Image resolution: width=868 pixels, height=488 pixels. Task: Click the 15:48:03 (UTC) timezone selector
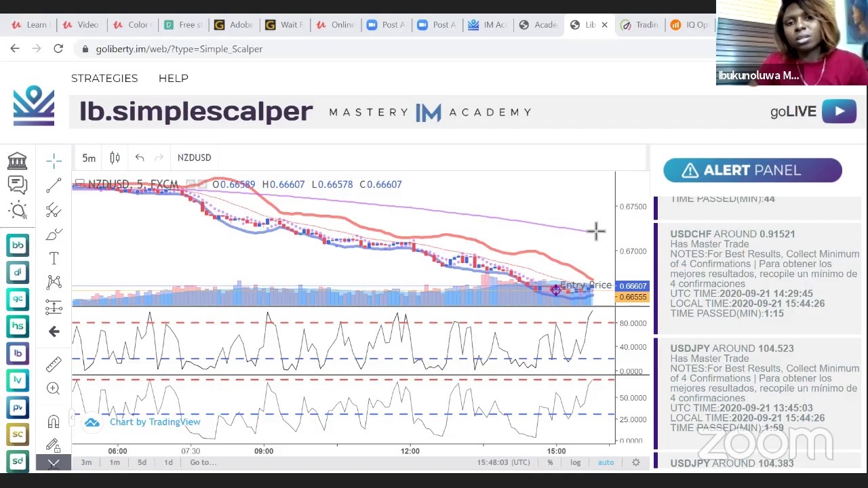pyautogui.click(x=503, y=462)
